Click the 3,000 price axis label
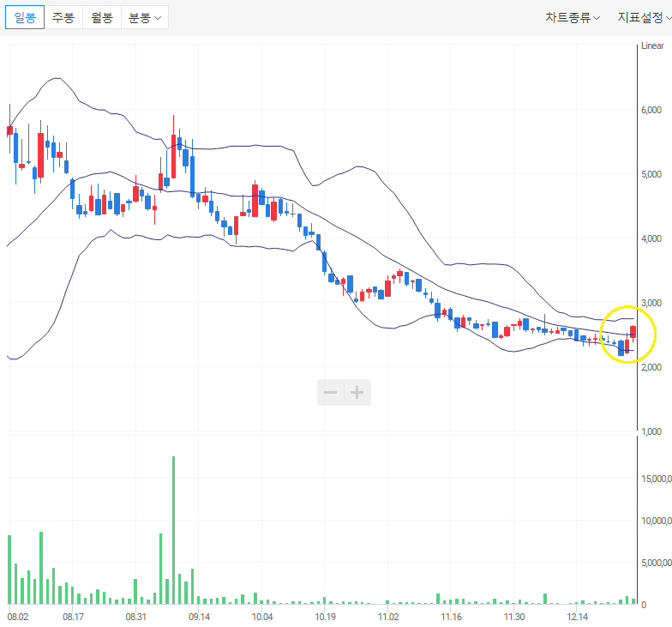This screenshot has width=672, height=627. click(651, 303)
